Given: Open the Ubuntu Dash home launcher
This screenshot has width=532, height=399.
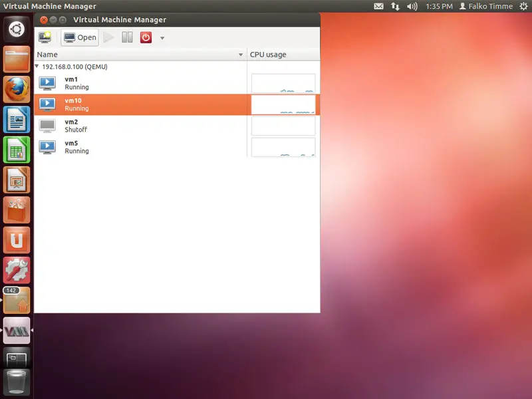Looking at the screenshot, I should pos(17,29).
